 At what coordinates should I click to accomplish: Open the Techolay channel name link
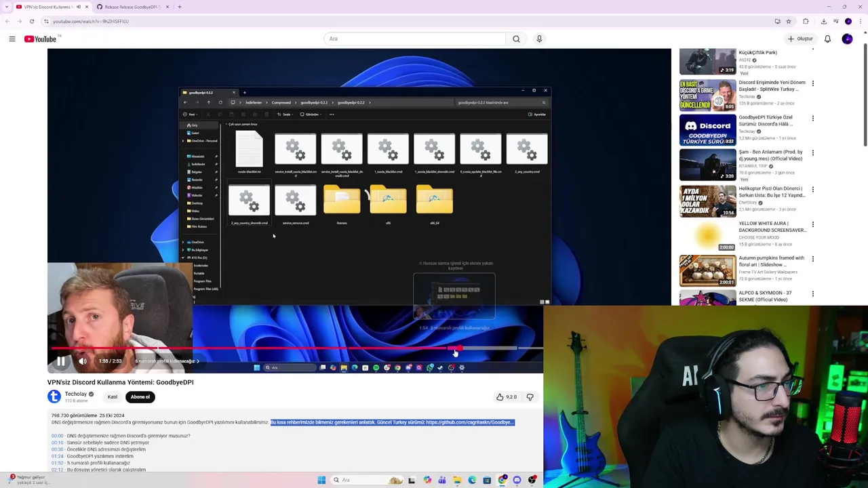[x=76, y=394]
